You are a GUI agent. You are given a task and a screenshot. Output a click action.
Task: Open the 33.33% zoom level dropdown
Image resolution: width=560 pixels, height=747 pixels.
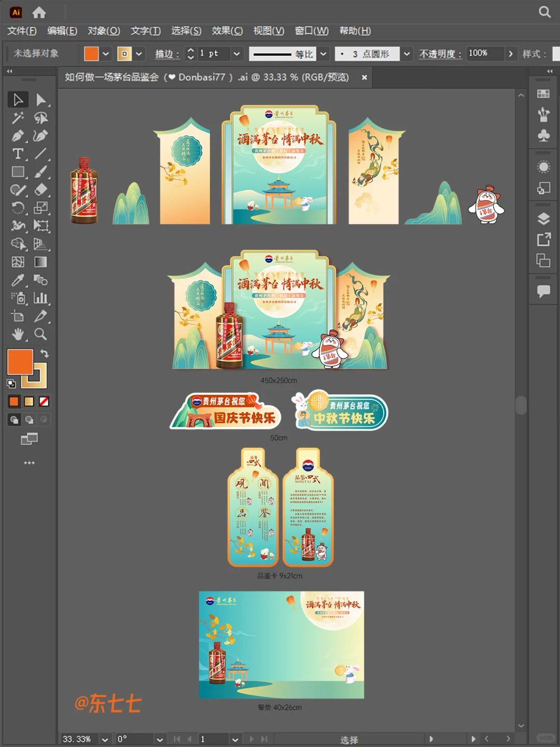pyautogui.click(x=106, y=739)
